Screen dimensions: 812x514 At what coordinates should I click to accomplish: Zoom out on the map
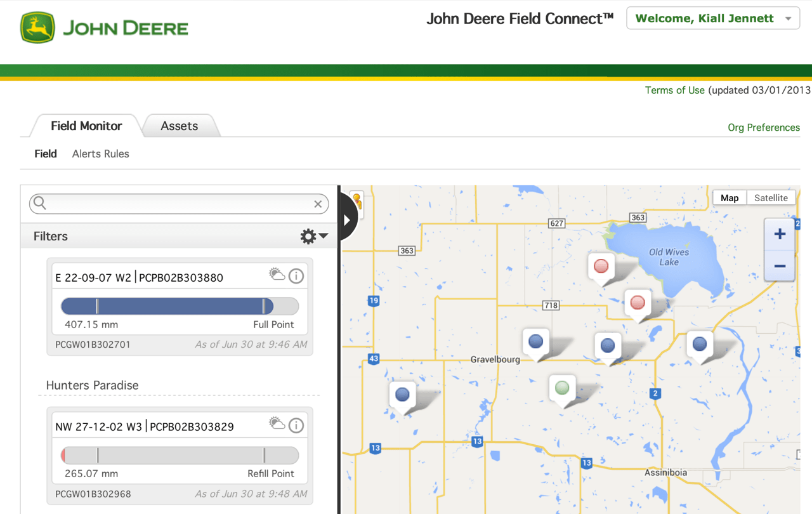point(780,266)
